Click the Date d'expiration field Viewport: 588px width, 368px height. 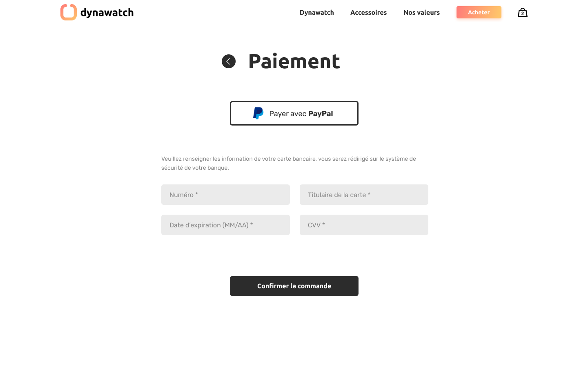(225, 225)
